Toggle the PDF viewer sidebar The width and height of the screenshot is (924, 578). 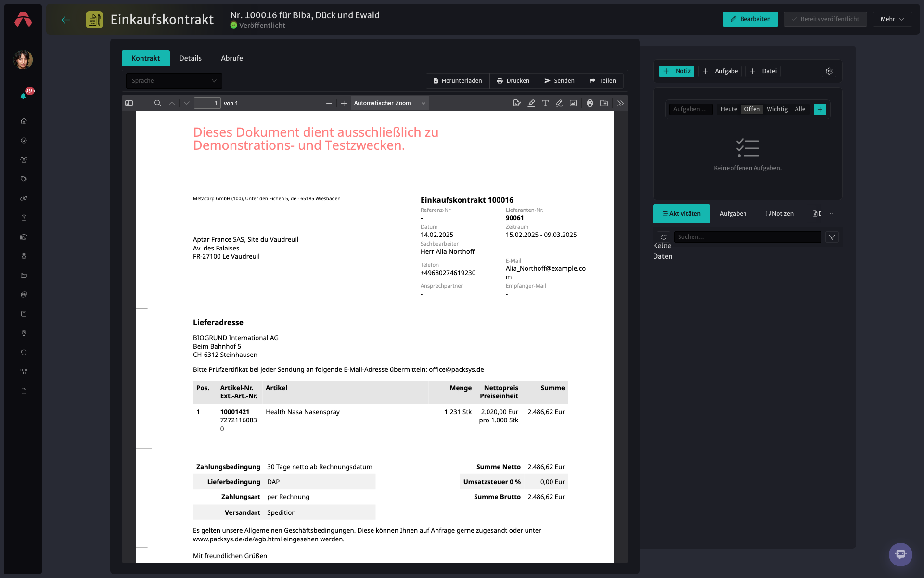click(x=129, y=103)
